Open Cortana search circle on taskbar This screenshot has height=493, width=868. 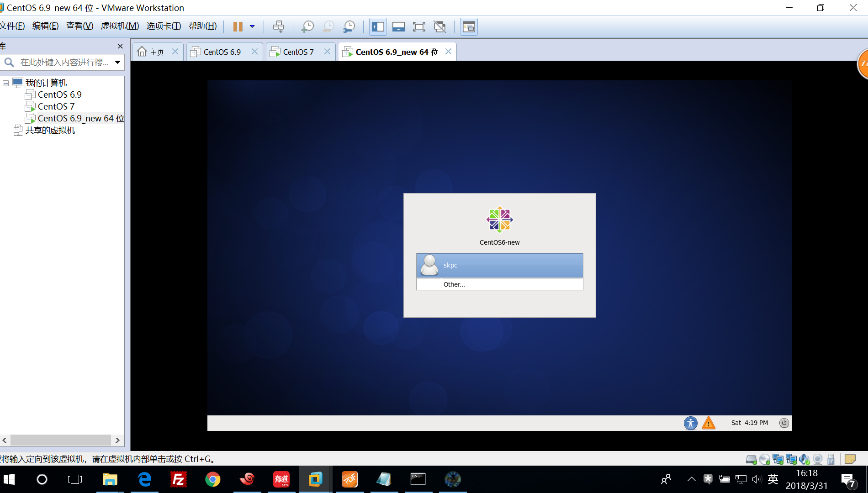[42, 479]
